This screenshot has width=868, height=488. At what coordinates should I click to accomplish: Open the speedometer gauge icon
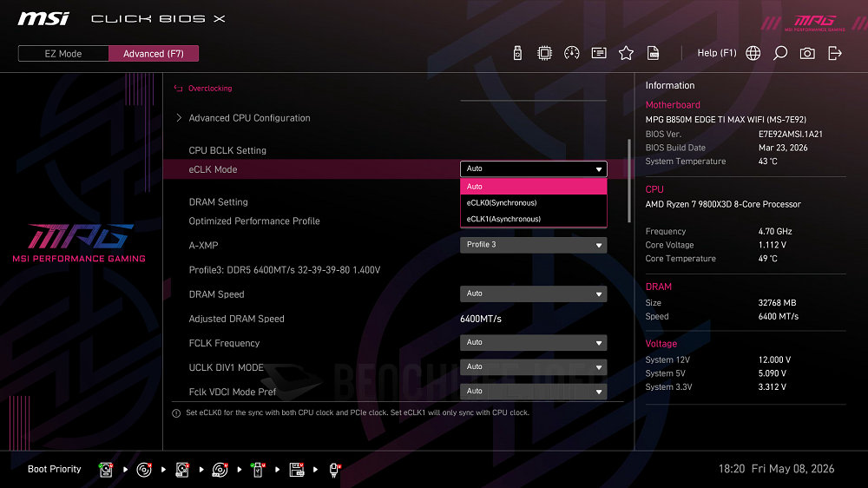point(572,53)
